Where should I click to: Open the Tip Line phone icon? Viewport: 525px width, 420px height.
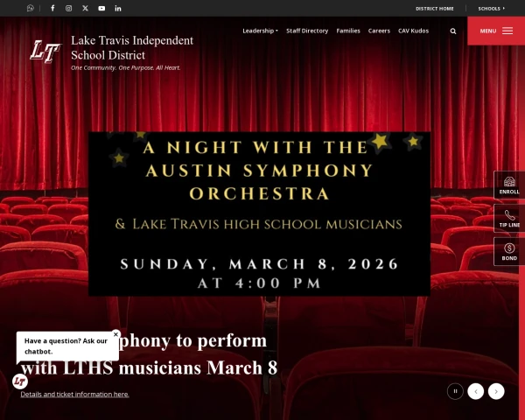(x=509, y=218)
